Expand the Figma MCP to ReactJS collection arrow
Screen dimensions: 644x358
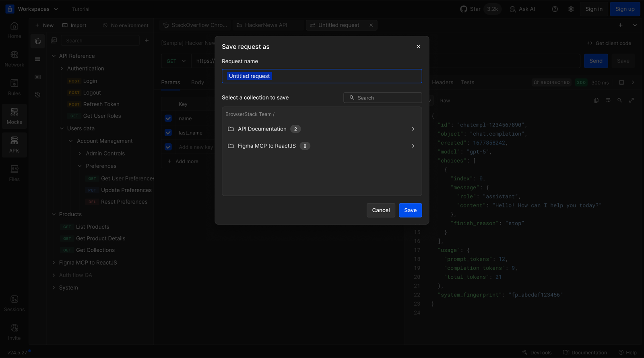[413, 146]
